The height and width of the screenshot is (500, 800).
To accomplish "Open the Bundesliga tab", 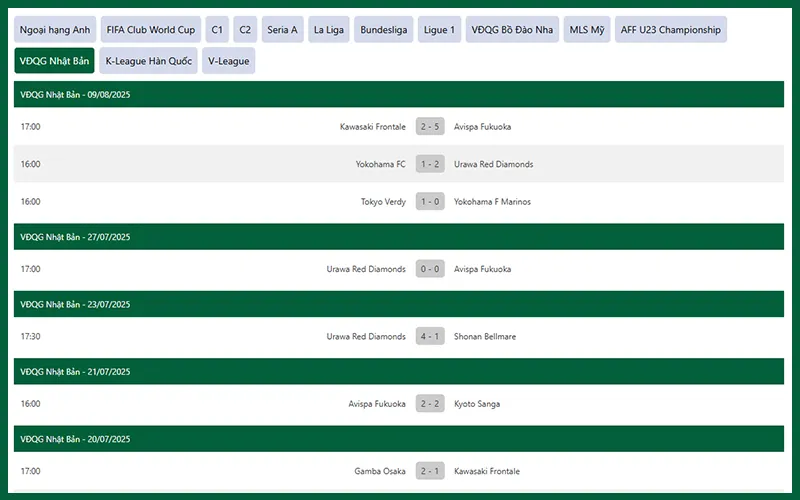I will [384, 30].
